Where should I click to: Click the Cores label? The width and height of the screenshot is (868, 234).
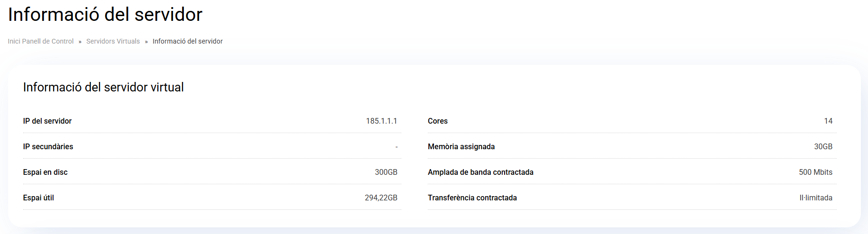[x=437, y=121]
